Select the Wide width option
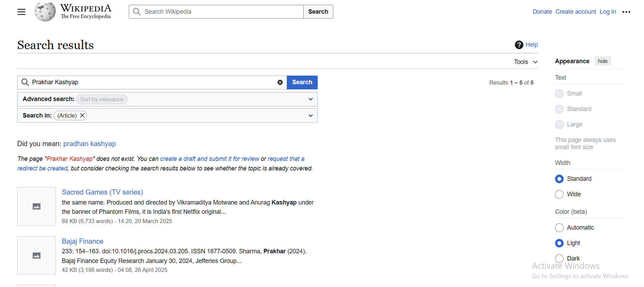This screenshot has height=287, width=644. tap(559, 194)
